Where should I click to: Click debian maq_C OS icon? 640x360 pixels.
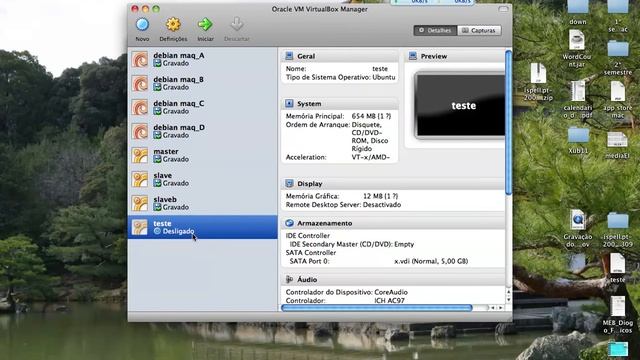click(140, 108)
